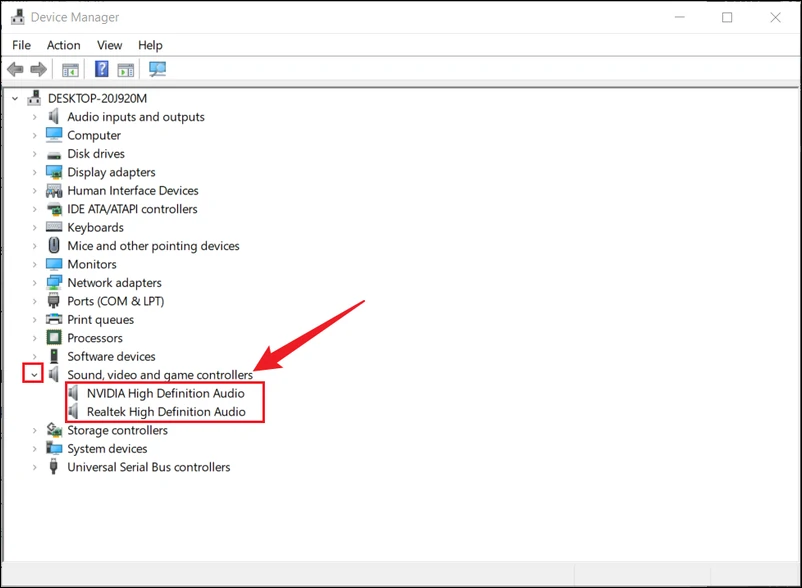The height and width of the screenshot is (588, 802).
Task: Expand the System devices node
Action: 34,448
